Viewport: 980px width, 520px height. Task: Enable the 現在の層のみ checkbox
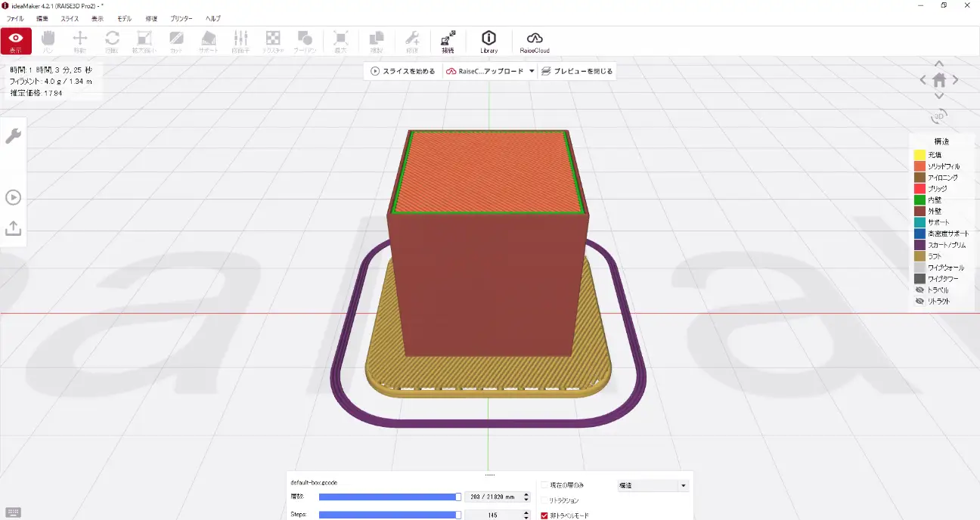(544, 485)
